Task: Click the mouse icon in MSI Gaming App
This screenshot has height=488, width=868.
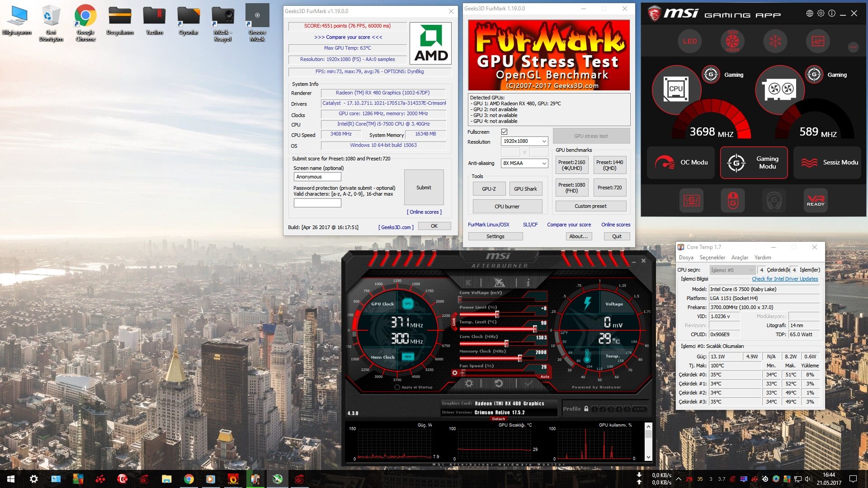Action: click(x=733, y=200)
